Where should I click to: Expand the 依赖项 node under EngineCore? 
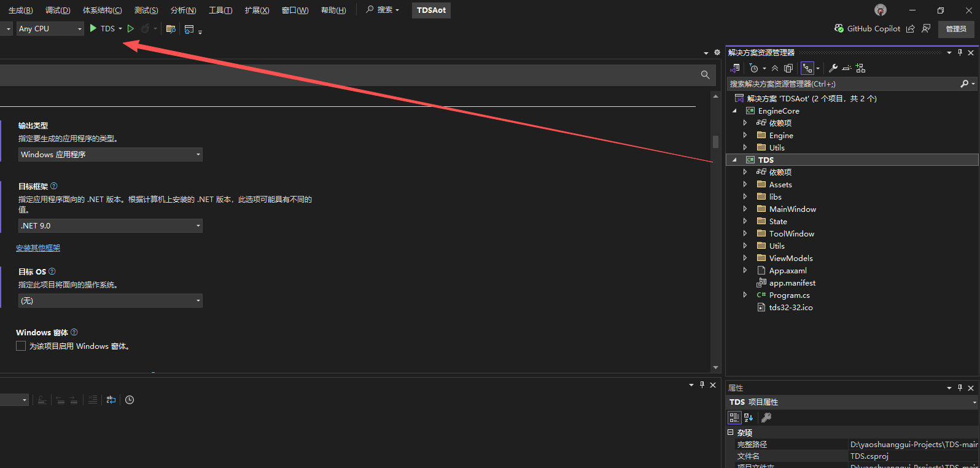[745, 123]
